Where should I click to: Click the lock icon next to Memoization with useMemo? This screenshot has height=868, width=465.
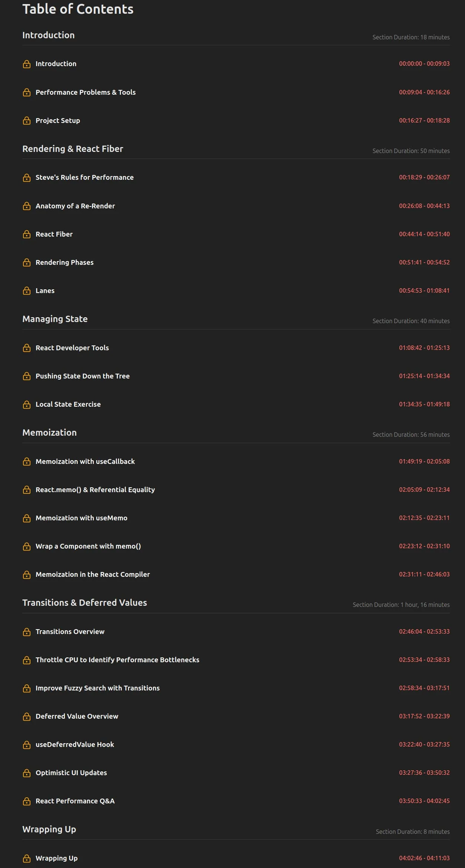[x=27, y=518]
